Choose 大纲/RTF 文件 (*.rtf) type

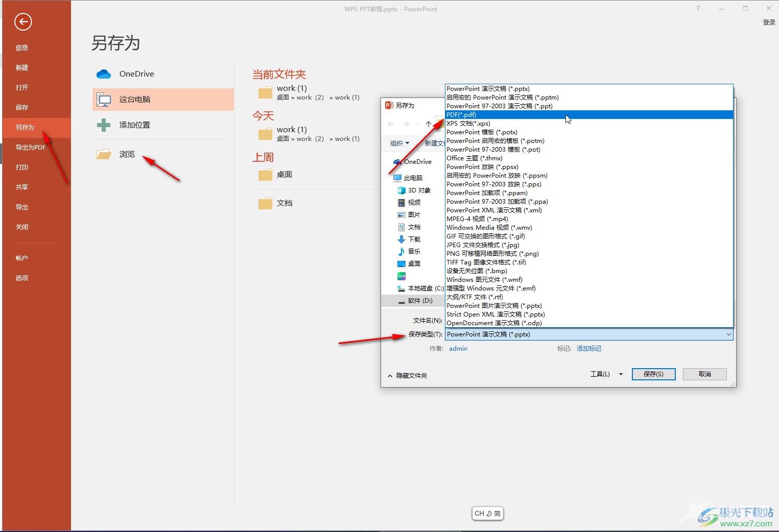coord(589,297)
